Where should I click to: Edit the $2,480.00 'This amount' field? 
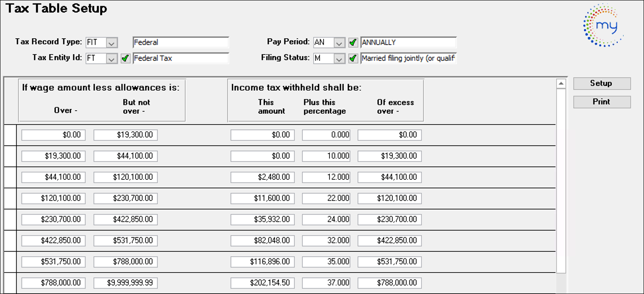tap(262, 177)
